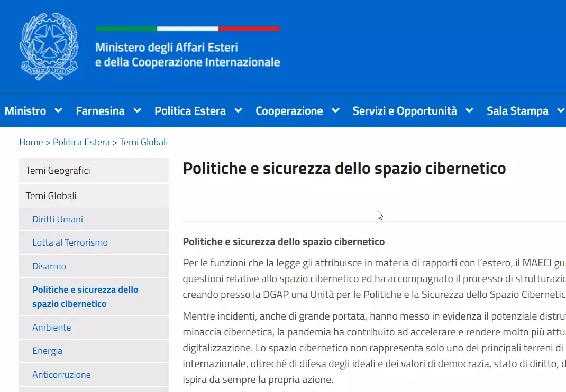Open the Cooperazione dropdown arrow
The image size is (566, 392).
335,111
